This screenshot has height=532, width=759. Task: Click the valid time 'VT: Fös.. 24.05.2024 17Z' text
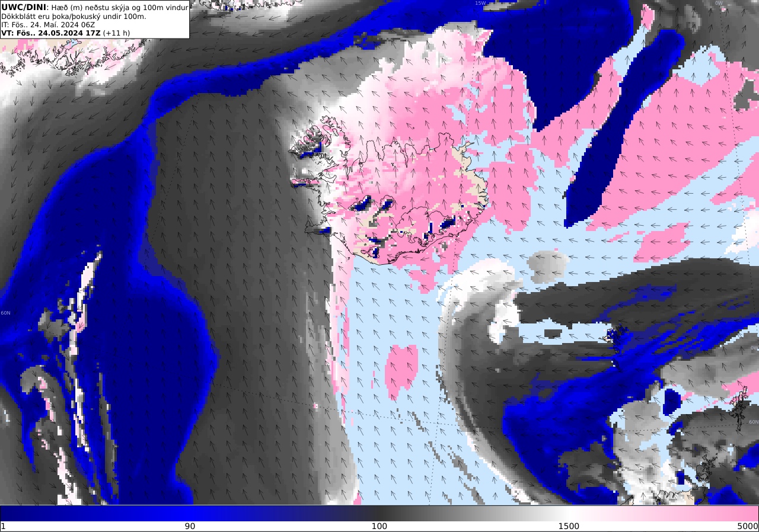click(51, 33)
